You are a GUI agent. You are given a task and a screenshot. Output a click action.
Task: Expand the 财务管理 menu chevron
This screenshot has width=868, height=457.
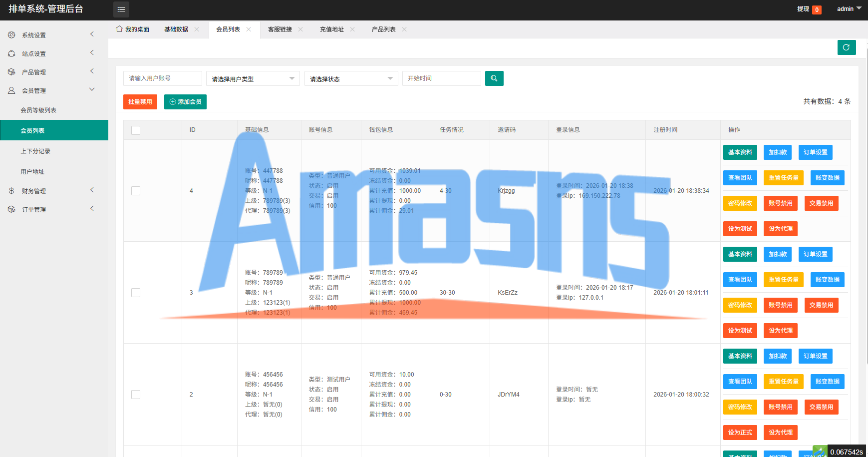(92, 190)
